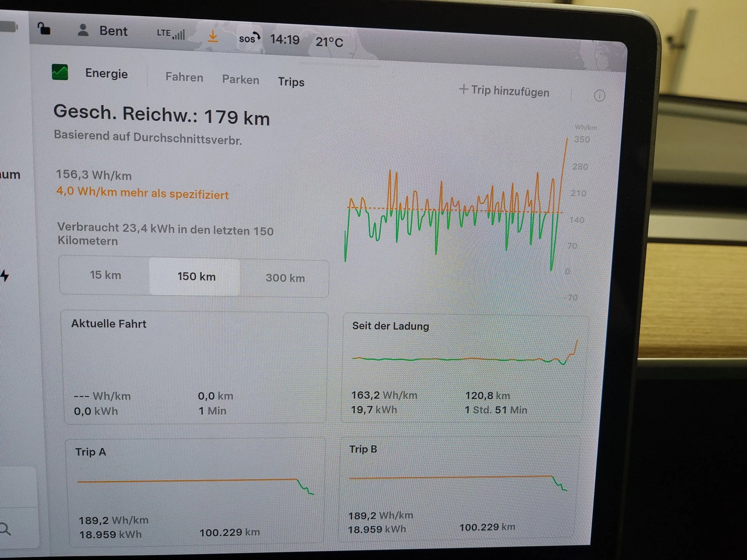Screen dimensions: 747x560
Task: Tap the 19,7 kWh energy value
Action: pyautogui.click(x=374, y=410)
